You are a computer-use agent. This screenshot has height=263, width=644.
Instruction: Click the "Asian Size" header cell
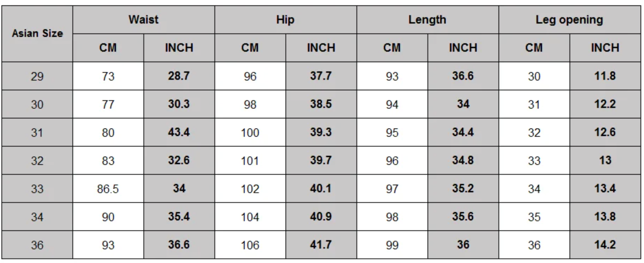37,33
